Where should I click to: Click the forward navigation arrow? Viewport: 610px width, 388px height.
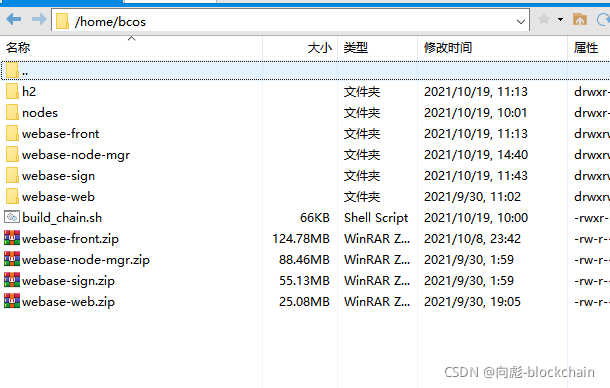[39, 19]
